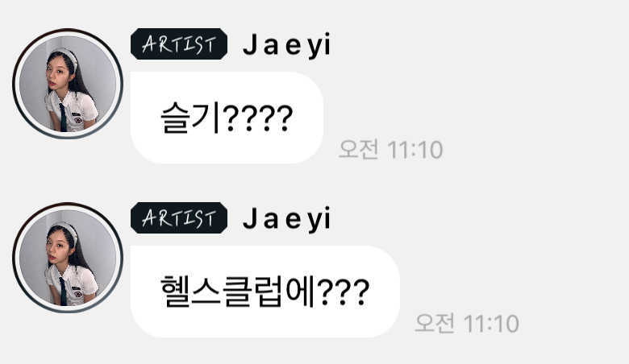Click 오전 in the timestamp beside 슬기????

(x=358, y=149)
